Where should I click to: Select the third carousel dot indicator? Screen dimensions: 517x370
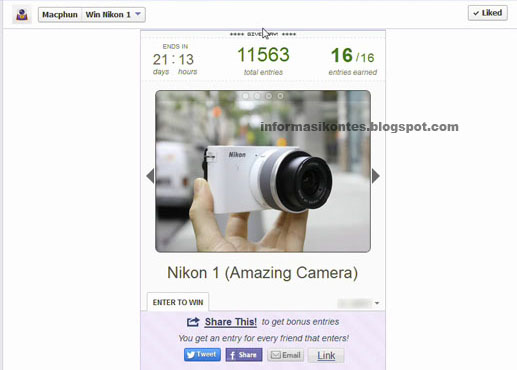pyautogui.click(x=269, y=96)
